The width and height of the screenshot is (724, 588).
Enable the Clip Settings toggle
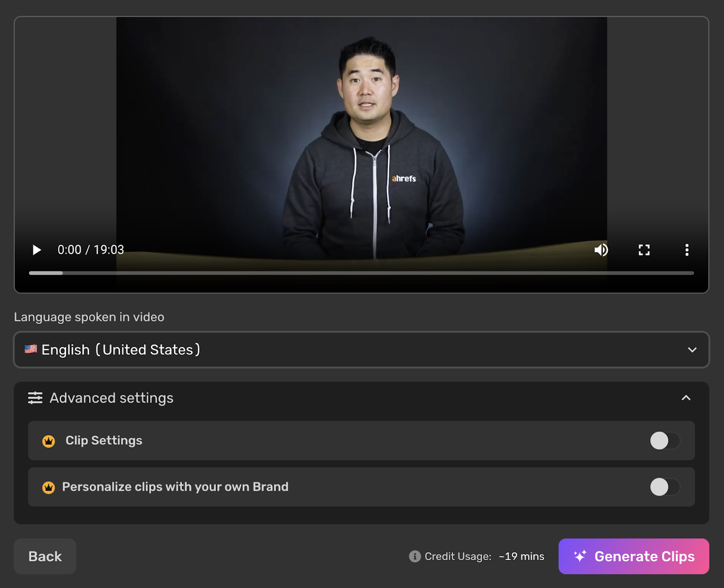pyautogui.click(x=665, y=441)
